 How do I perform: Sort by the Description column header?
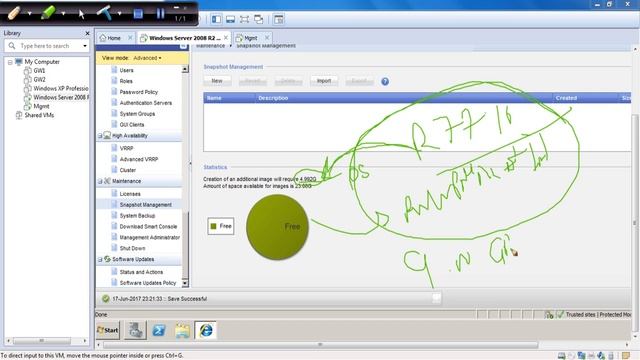click(404, 98)
